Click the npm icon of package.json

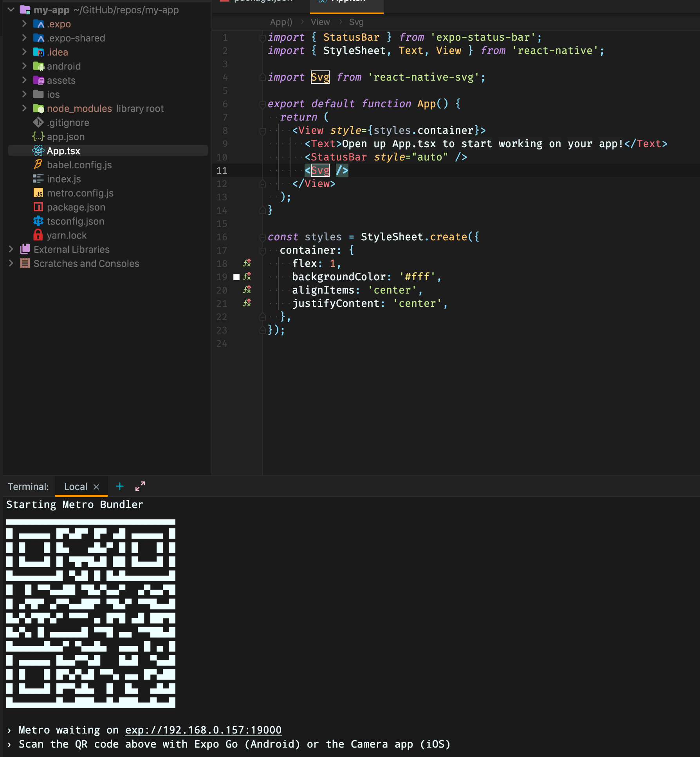pyautogui.click(x=38, y=207)
